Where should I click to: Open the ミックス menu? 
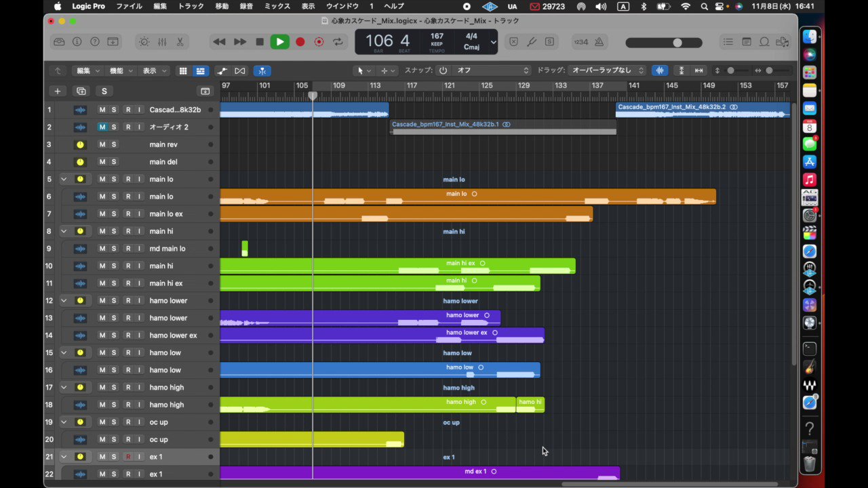click(x=277, y=6)
